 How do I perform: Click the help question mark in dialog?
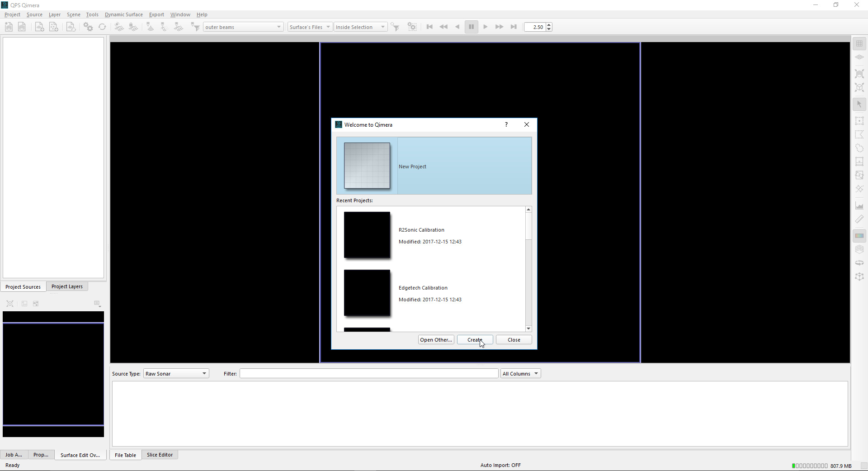tap(506, 124)
